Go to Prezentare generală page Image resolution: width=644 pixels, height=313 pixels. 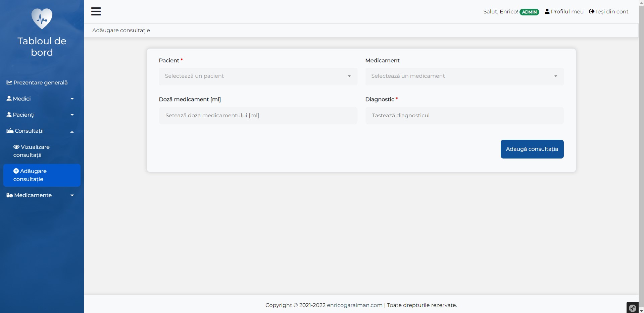tap(40, 82)
